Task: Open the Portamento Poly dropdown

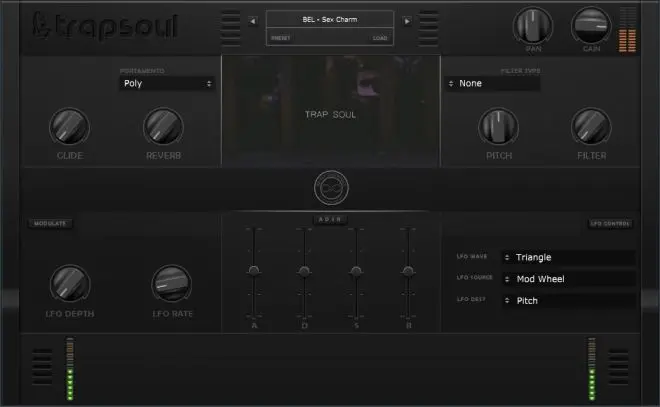Action: (x=167, y=83)
